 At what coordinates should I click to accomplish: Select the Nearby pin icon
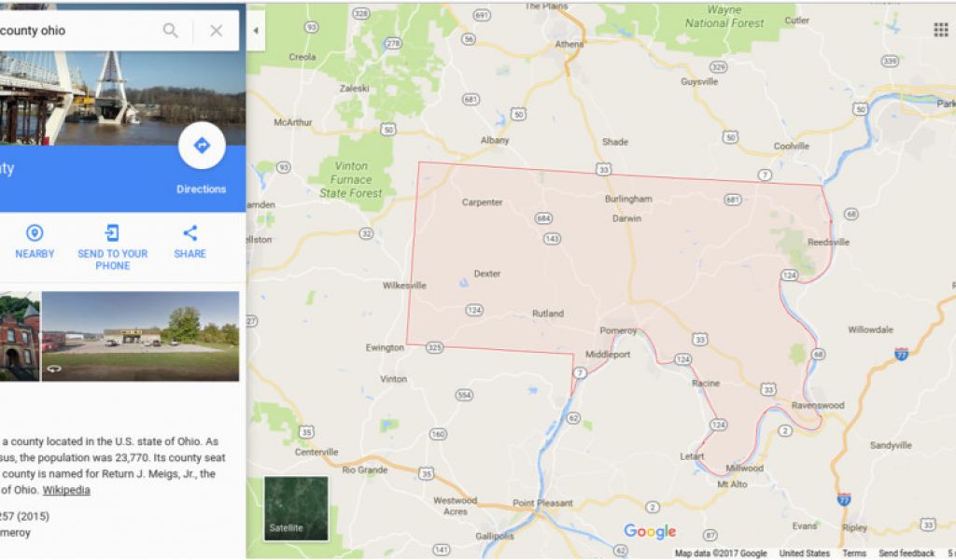point(35,232)
